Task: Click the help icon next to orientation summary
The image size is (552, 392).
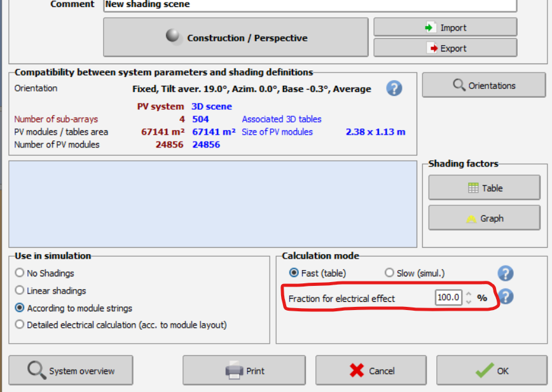Action: coord(394,88)
